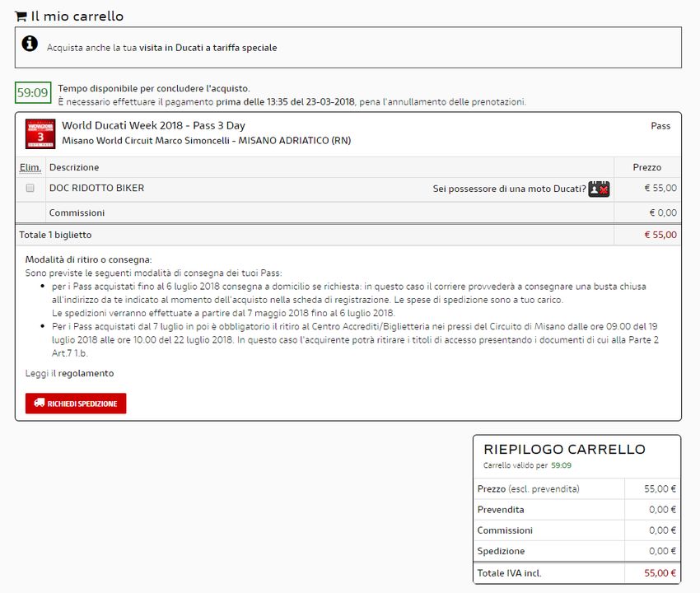700x593 pixels.
Task: Click the Spedizione summary row label
Action: [501, 551]
